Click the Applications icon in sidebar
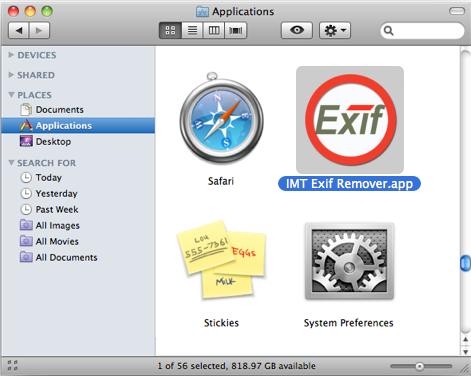This screenshot has height=376, width=471. (26, 126)
